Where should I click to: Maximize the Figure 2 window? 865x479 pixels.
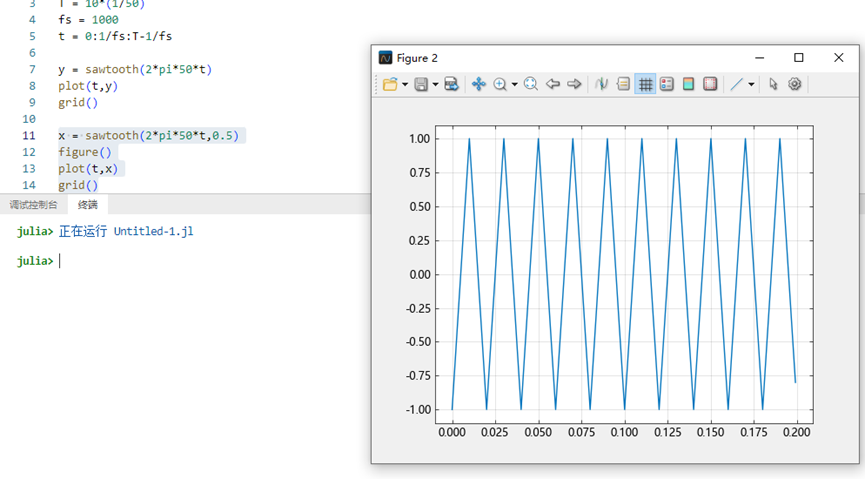(x=799, y=58)
